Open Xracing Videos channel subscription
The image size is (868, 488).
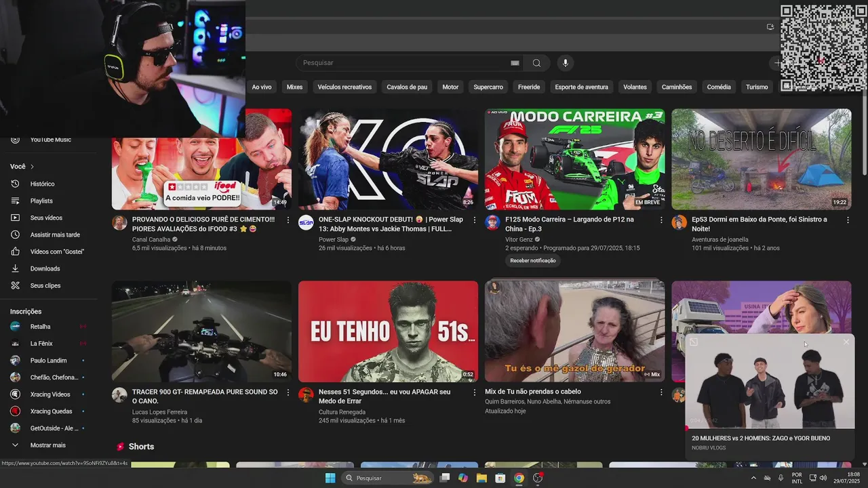coord(49,394)
